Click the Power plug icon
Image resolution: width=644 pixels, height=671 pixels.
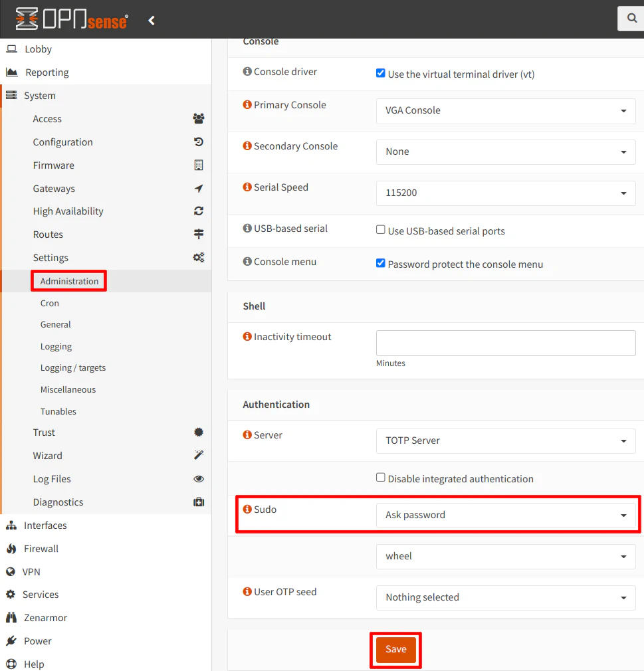pos(11,640)
